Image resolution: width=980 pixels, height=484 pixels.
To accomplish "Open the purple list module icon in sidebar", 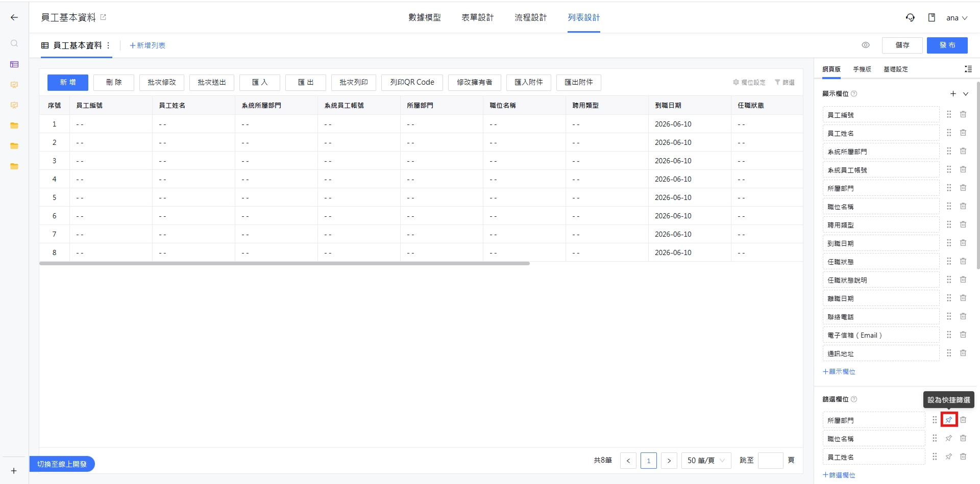I will (14, 64).
